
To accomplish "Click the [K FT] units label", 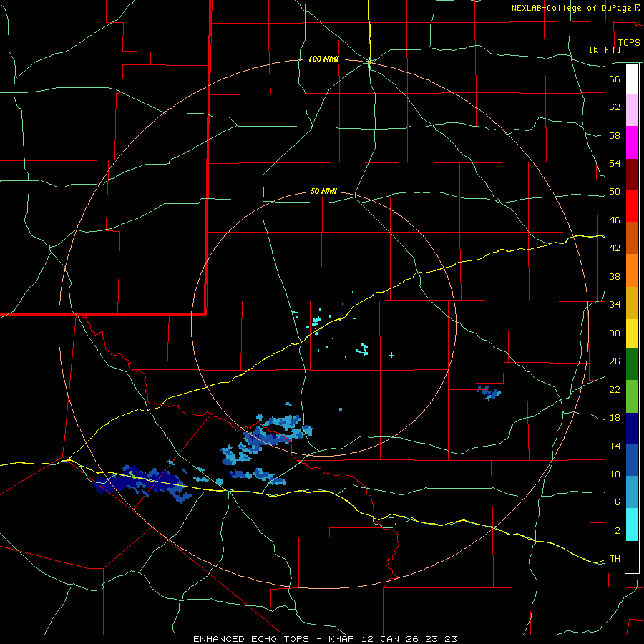I will (605, 49).
